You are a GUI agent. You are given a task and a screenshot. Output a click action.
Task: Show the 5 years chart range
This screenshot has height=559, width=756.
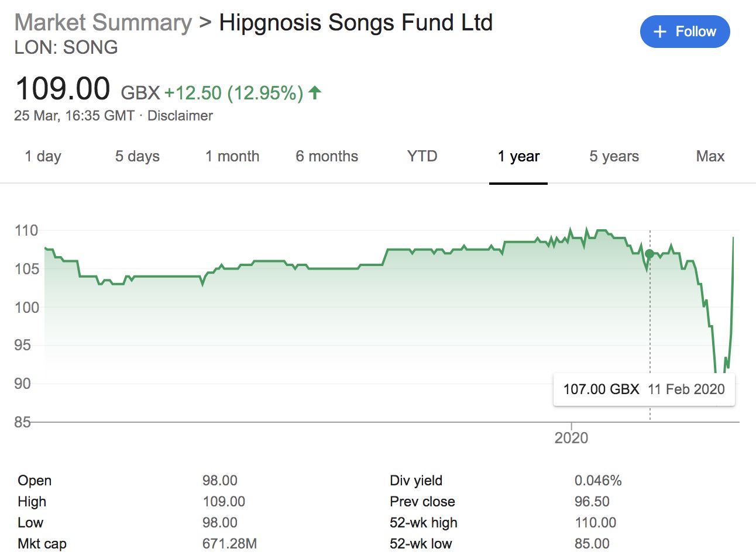(x=614, y=157)
